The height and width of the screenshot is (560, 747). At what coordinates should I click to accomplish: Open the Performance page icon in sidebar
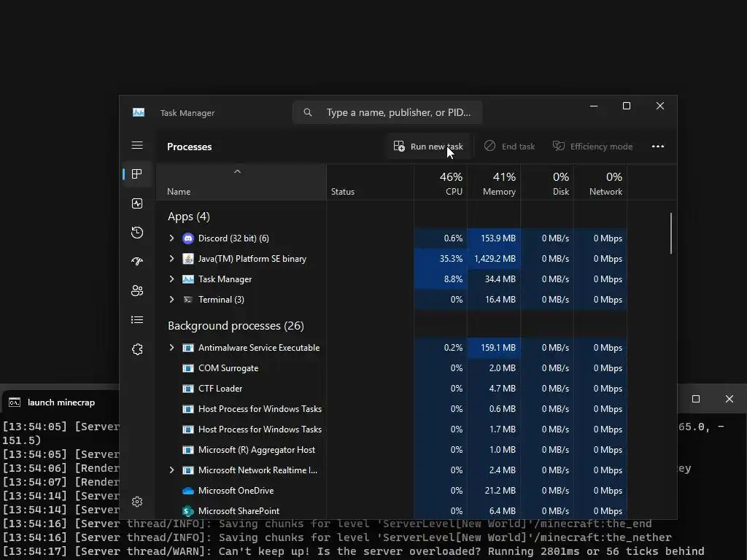[x=137, y=204]
